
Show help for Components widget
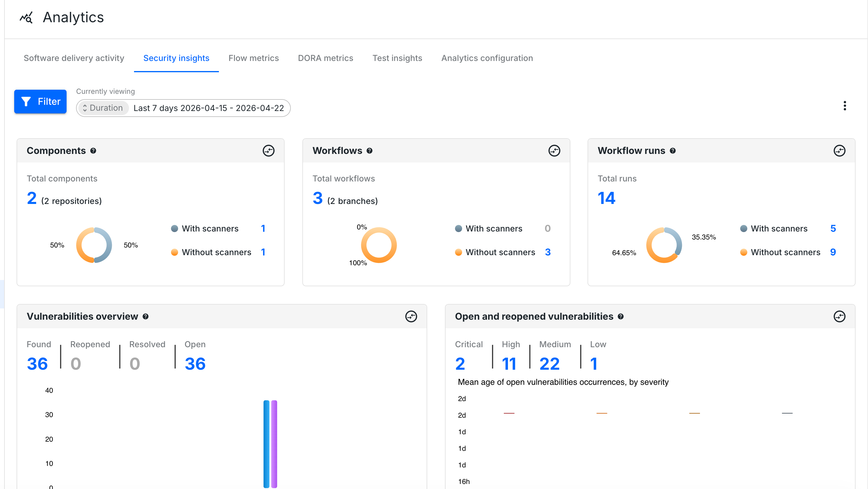click(x=93, y=151)
